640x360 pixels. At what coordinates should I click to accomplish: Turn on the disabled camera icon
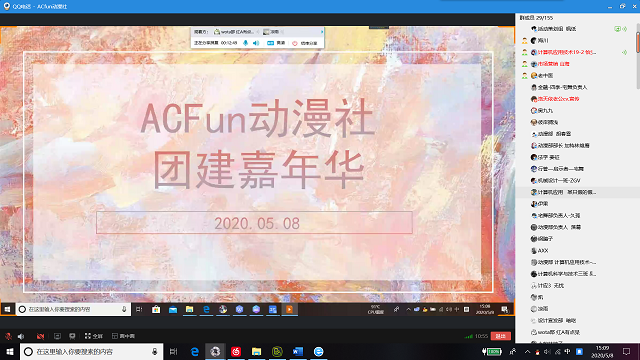[x=40, y=336]
